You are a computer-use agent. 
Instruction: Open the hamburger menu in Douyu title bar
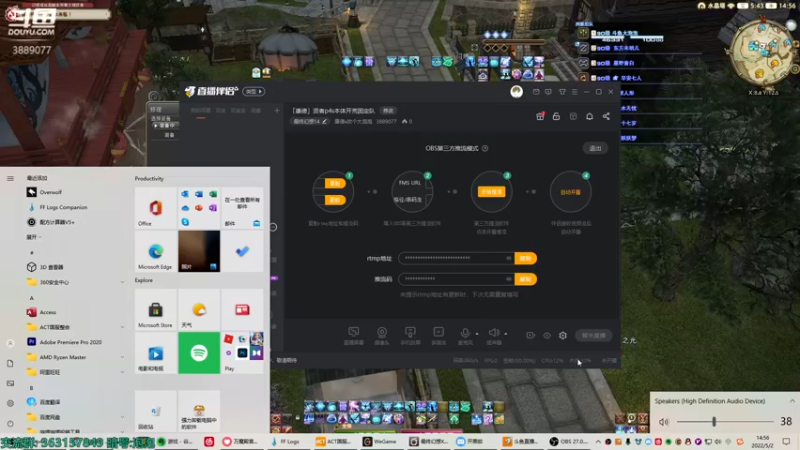pyautogui.click(x=574, y=92)
